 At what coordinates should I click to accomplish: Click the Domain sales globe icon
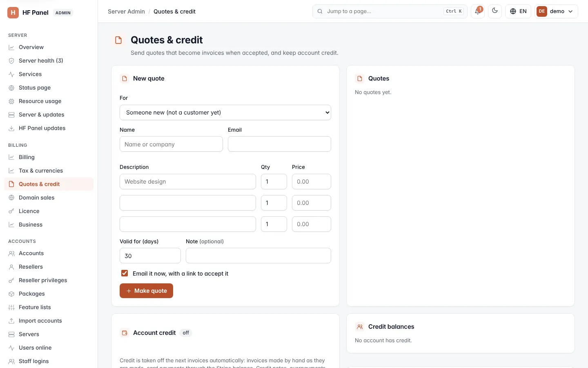(11, 198)
